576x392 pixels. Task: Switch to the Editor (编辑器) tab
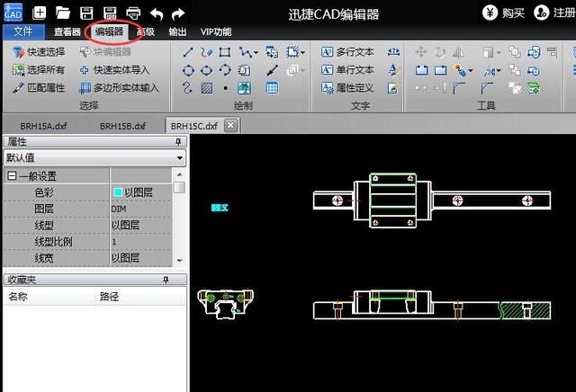click(x=109, y=32)
